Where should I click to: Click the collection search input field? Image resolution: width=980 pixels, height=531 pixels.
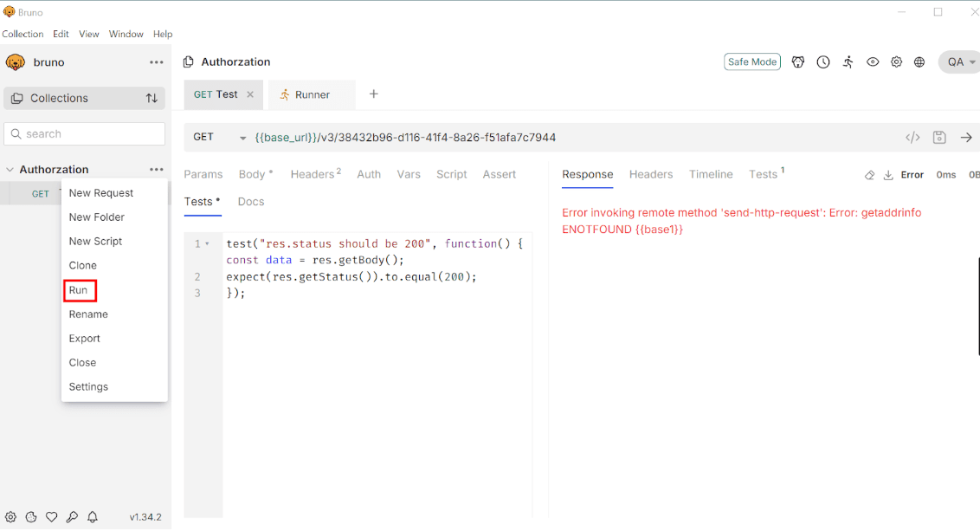[x=85, y=134]
